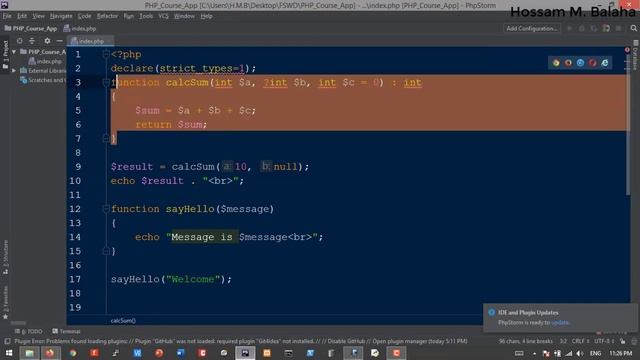Screen dimensions: 640x360
Task: Open File Explorer from the taskbar
Action: pyautogui.click(x=29, y=353)
